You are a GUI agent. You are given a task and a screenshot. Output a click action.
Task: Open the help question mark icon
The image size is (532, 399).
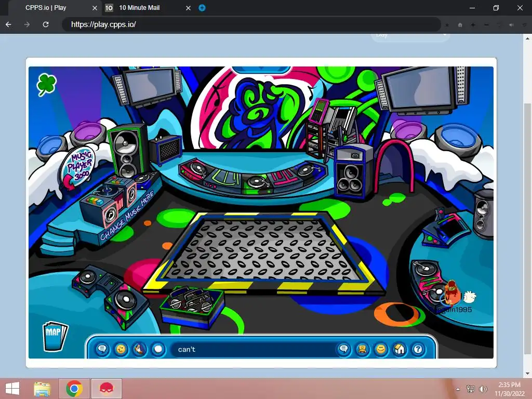[418, 349]
